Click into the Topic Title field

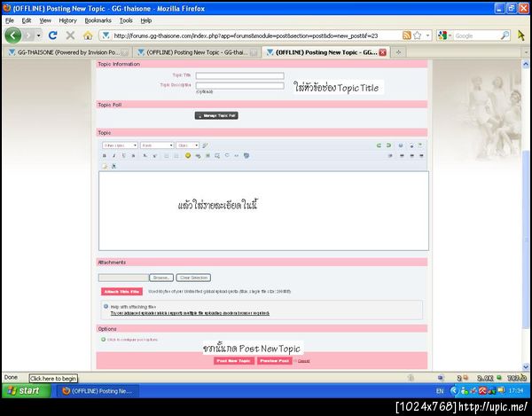click(240, 75)
